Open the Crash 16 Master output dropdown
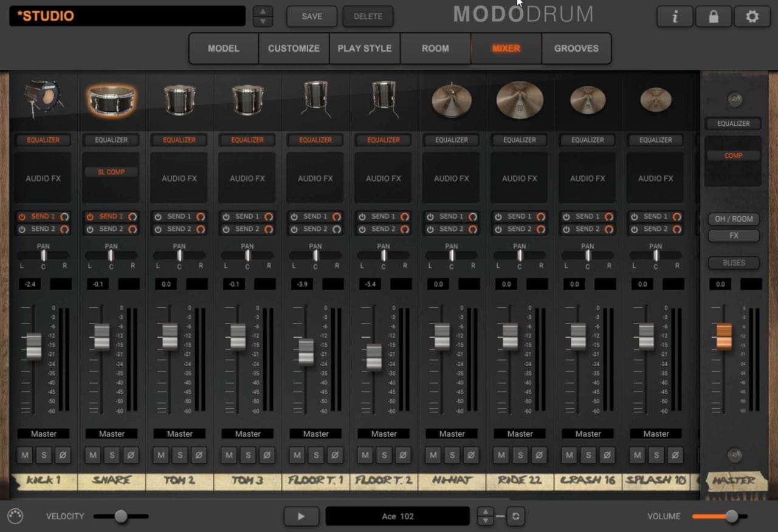This screenshot has height=532, width=778. 588,434
